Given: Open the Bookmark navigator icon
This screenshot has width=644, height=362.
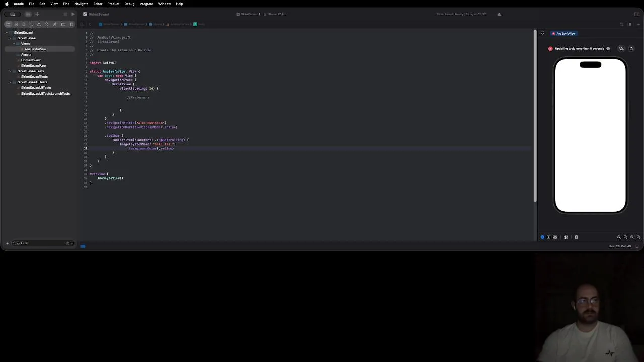Looking at the screenshot, I should click(x=24, y=24).
